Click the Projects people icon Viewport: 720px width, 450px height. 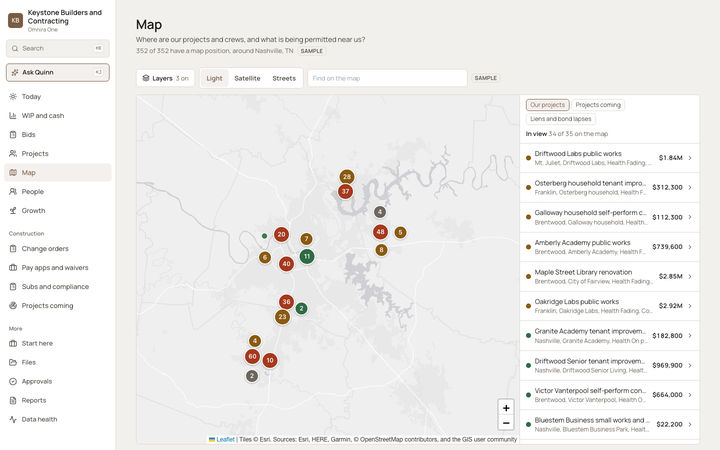(13, 153)
